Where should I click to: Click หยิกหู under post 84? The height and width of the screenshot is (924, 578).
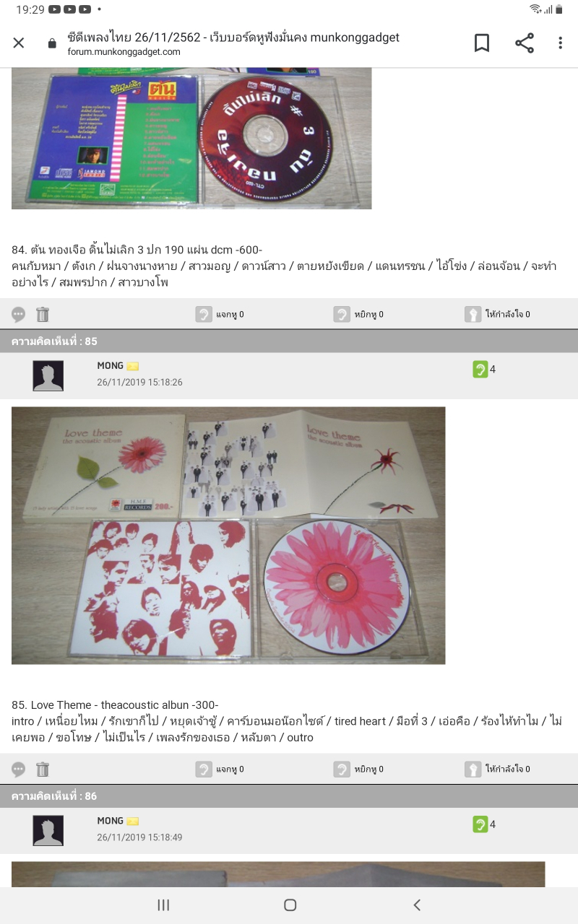pos(358,314)
